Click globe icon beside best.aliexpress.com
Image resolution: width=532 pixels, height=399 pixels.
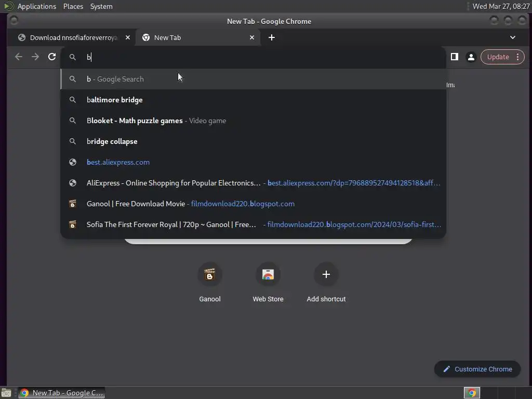click(73, 162)
